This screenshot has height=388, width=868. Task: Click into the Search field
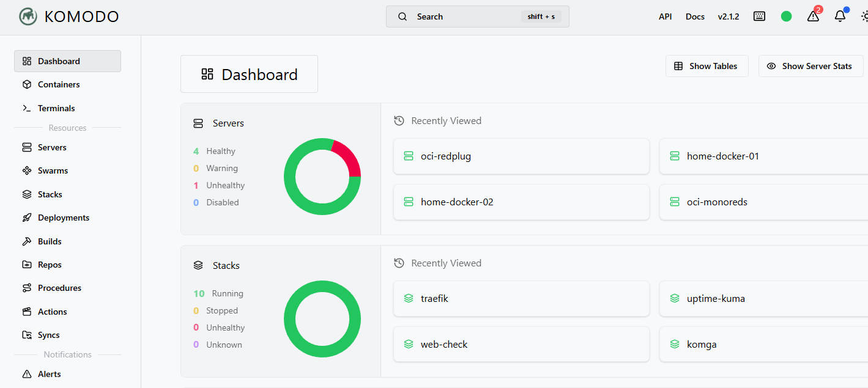click(477, 16)
